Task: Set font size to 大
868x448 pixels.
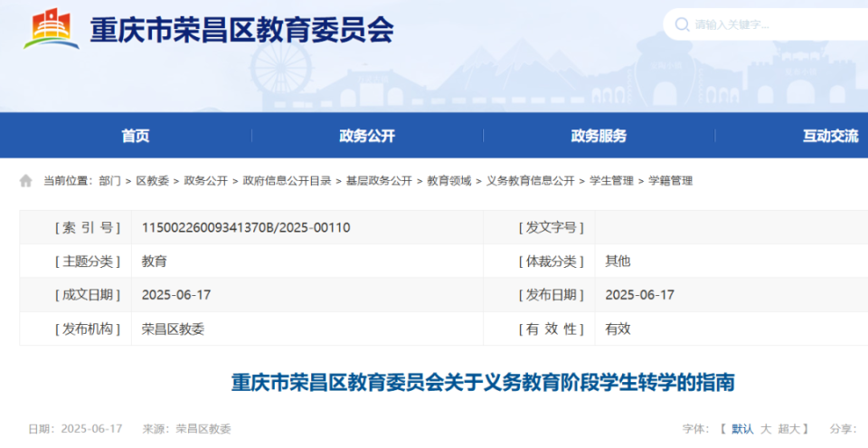Action: 766,429
